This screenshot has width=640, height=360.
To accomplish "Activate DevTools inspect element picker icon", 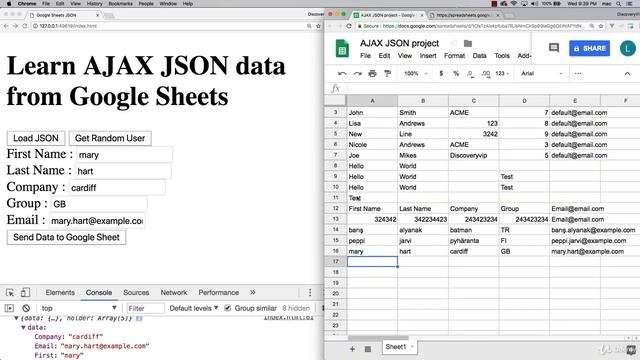I will pyautogui.click(x=10, y=293).
